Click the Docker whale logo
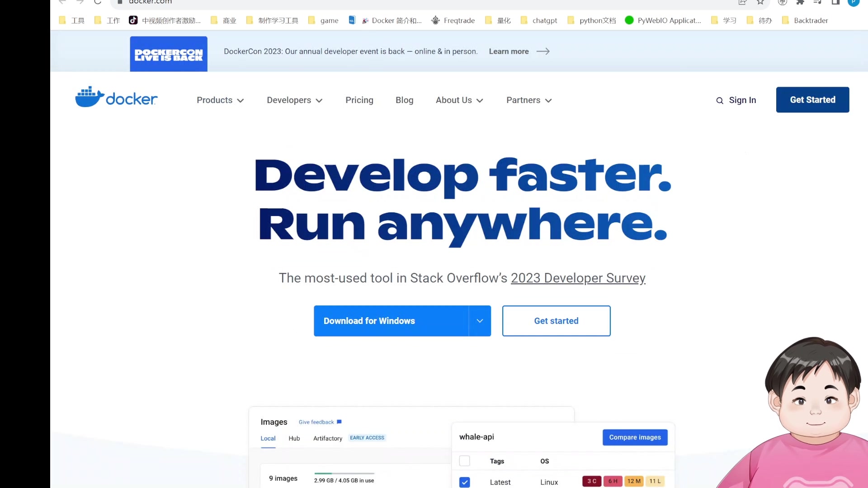The height and width of the screenshot is (488, 868). pos(116,98)
